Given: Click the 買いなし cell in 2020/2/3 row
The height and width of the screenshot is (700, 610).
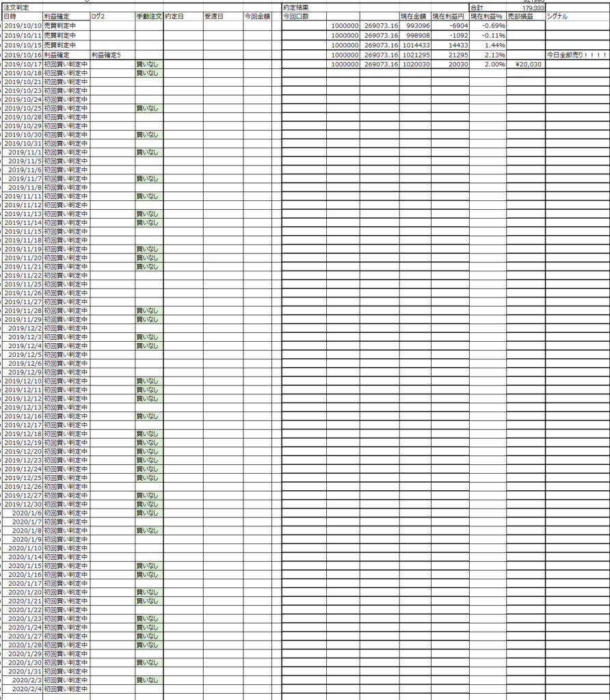Looking at the screenshot, I should (x=148, y=680).
